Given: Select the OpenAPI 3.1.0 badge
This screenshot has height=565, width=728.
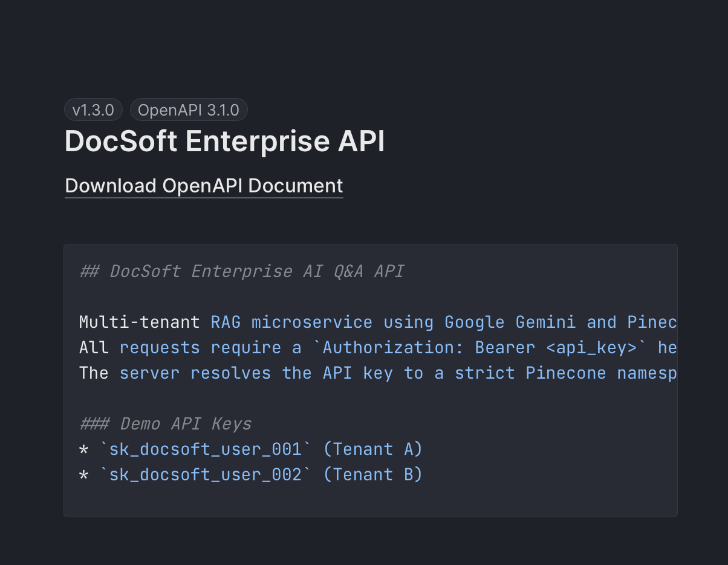Looking at the screenshot, I should 189,109.
